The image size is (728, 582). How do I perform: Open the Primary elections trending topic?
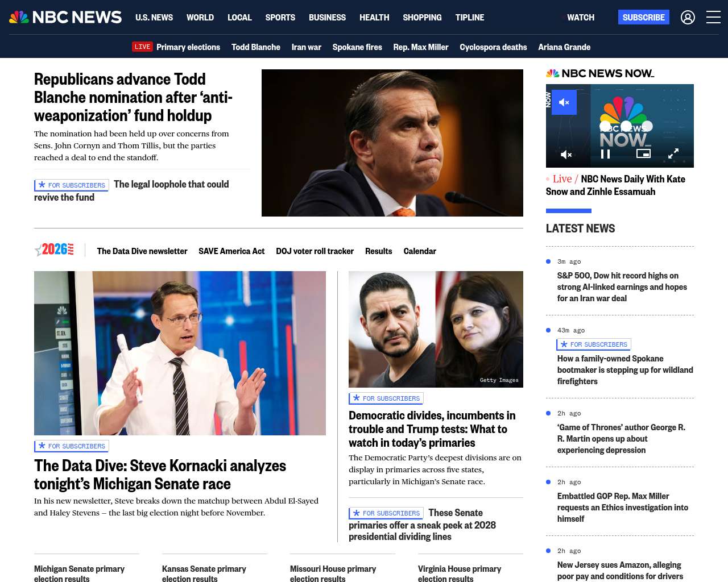click(188, 47)
